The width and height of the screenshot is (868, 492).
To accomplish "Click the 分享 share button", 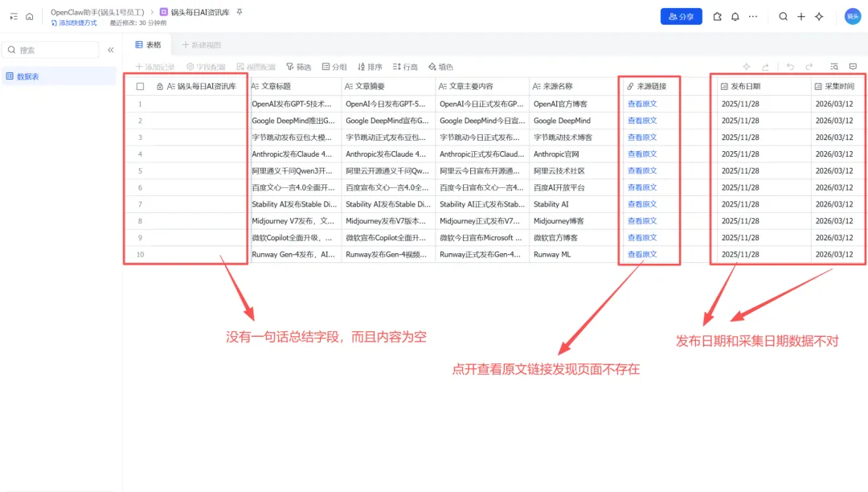I will 681,17.
